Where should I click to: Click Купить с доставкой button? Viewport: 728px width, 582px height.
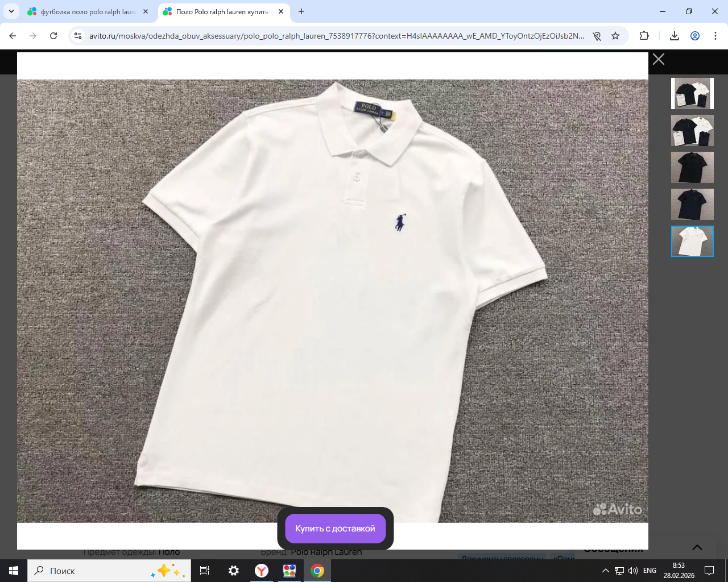[x=335, y=529]
